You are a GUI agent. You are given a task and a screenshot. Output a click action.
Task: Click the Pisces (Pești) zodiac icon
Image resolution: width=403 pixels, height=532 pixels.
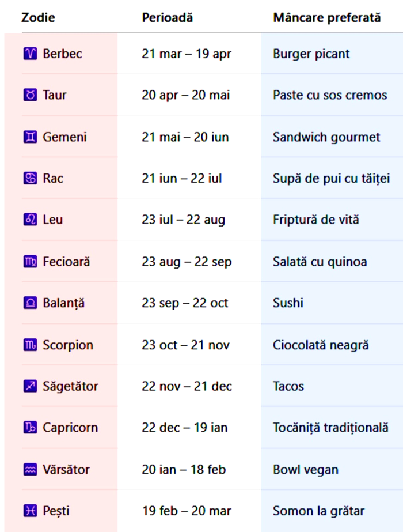pyautogui.click(x=30, y=511)
